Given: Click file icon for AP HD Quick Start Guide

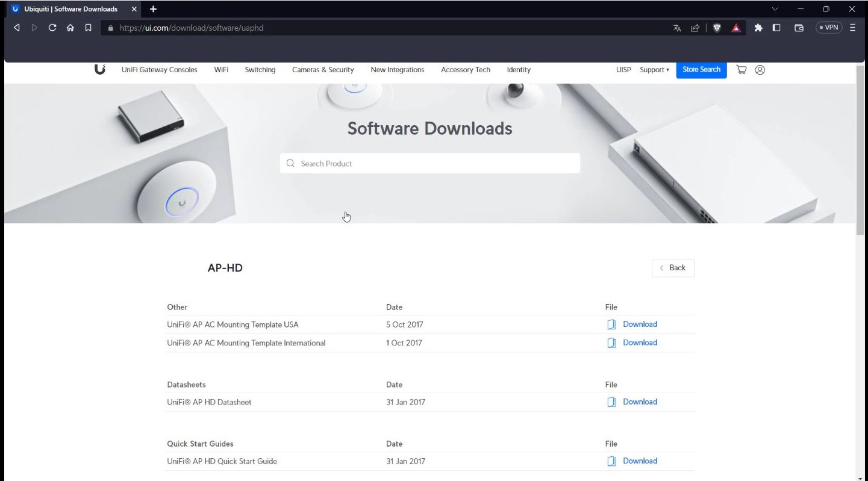Looking at the screenshot, I should click(x=611, y=461).
